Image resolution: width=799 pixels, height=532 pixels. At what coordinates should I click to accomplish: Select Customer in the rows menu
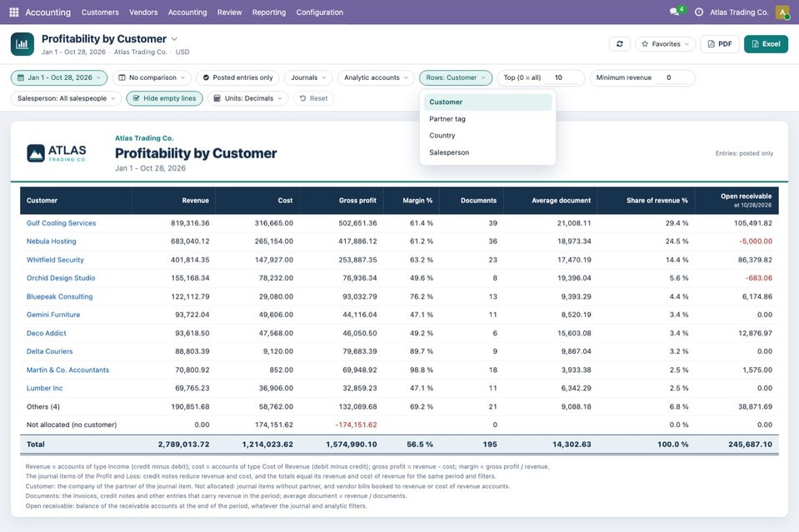tap(487, 102)
